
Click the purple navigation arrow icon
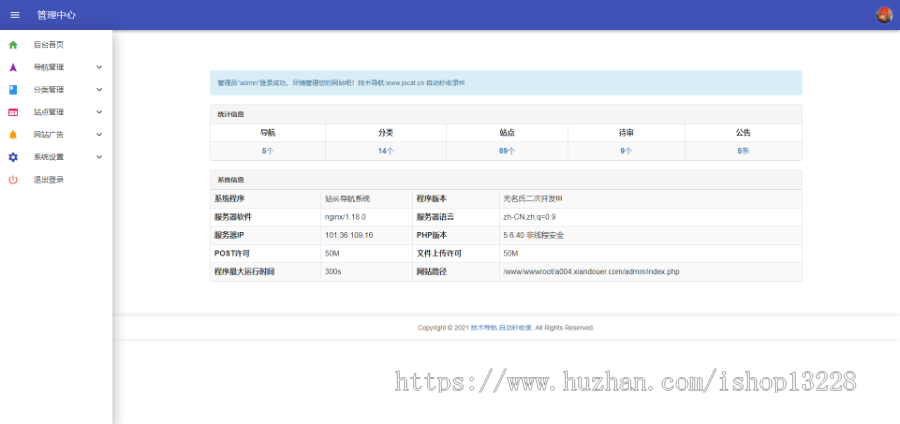(x=13, y=67)
